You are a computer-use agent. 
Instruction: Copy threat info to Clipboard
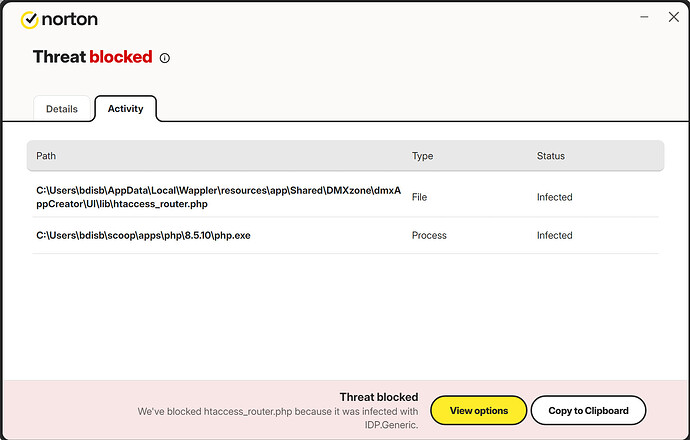(588, 411)
